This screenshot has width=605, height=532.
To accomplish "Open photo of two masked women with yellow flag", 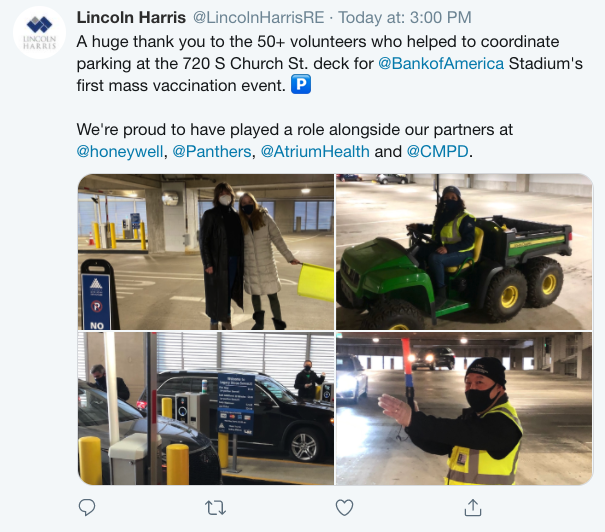I will click(206, 252).
